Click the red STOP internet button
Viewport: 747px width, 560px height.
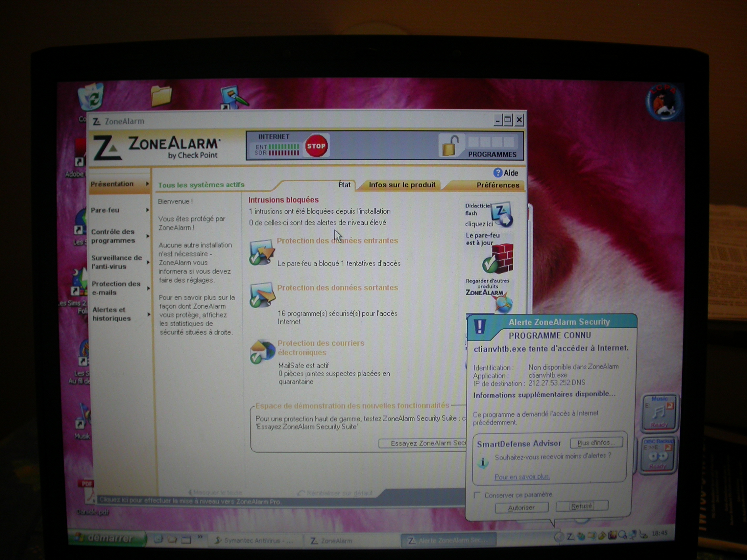click(x=316, y=146)
